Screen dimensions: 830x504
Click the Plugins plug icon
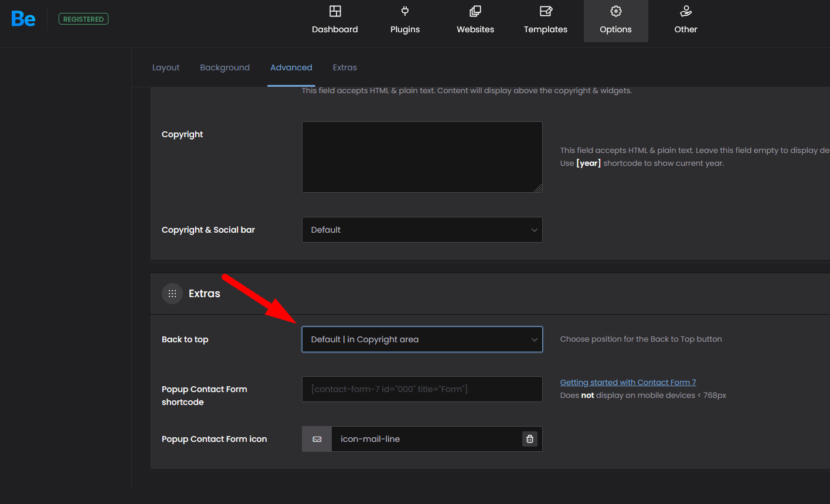[x=405, y=11]
